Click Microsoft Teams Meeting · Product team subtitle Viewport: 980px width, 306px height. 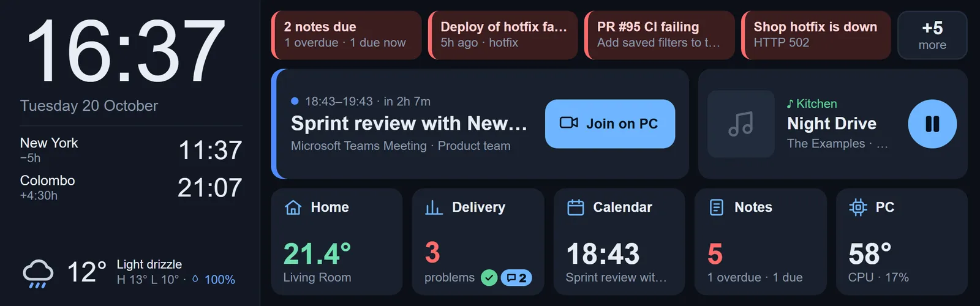point(401,146)
